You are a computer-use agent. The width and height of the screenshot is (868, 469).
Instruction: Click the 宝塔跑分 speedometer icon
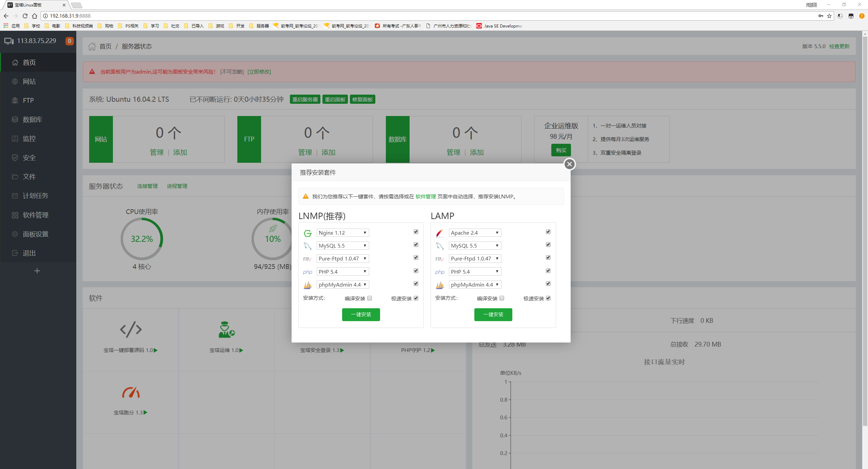131,392
